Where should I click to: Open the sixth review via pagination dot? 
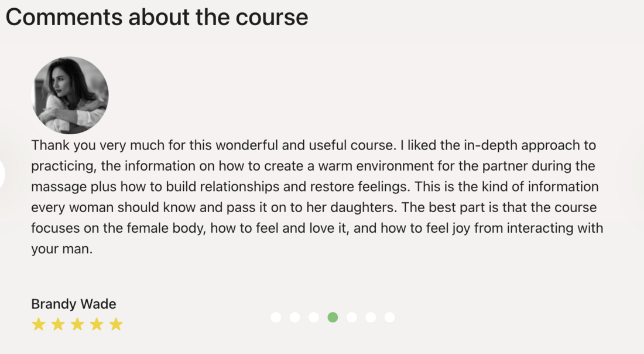click(371, 318)
